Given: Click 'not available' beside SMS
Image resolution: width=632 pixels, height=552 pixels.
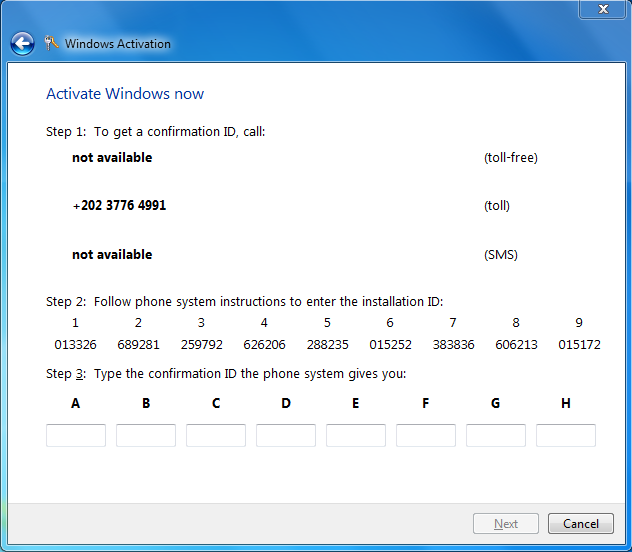Looking at the screenshot, I should pos(112,255).
